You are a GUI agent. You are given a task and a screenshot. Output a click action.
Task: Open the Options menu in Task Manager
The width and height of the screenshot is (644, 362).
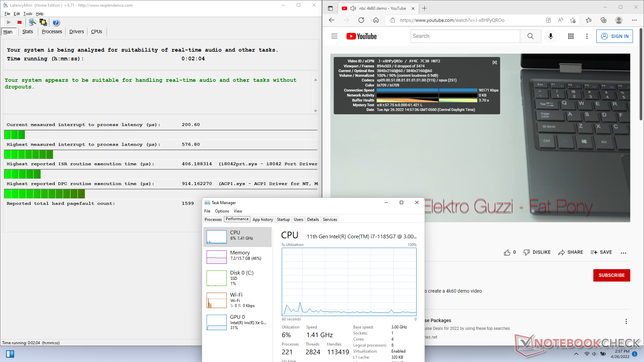222,211
